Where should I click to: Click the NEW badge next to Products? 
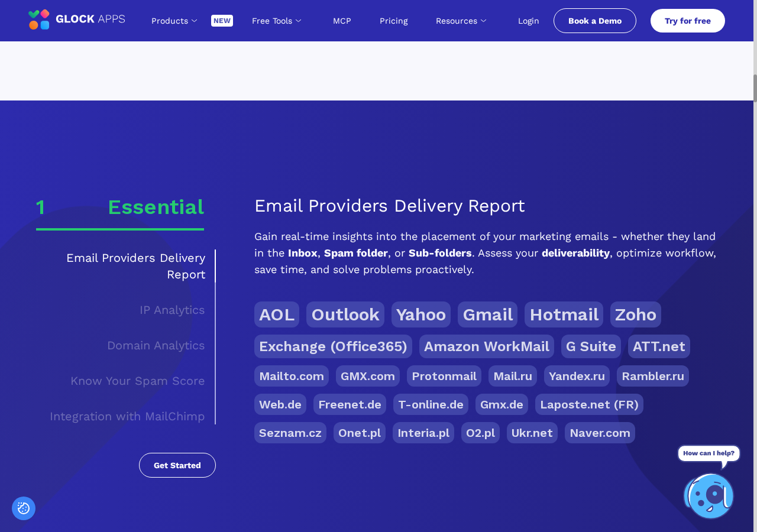point(222,21)
